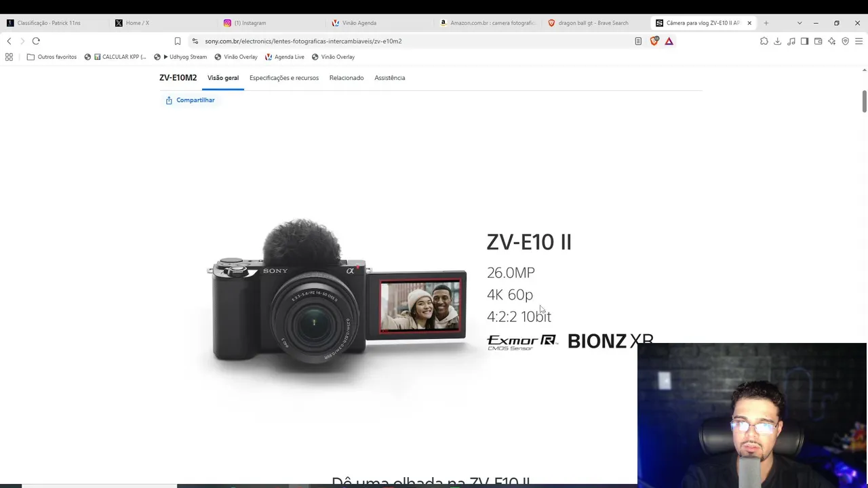Click the ZV-E10 II heading
Image resolution: width=868 pixels, height=488 pixels.
(x=529, y=242)
